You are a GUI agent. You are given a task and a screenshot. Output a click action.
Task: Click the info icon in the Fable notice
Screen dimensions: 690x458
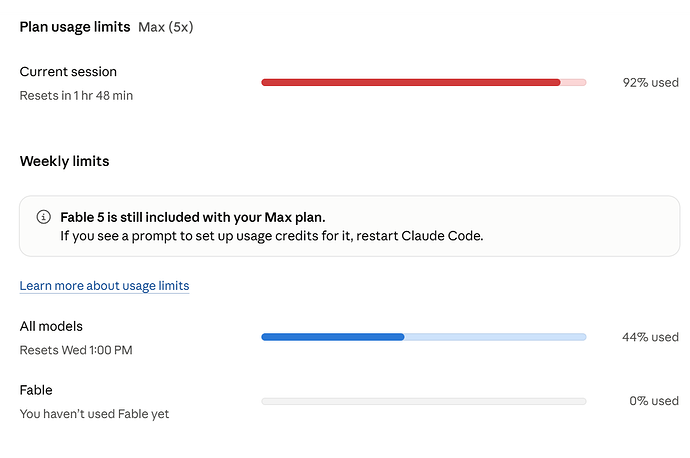point(43,217)
